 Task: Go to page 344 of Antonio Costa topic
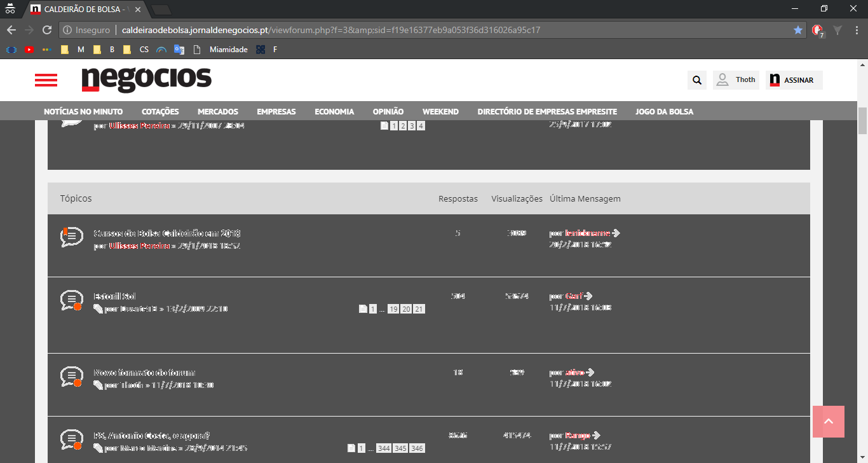[x=384, y=448]
